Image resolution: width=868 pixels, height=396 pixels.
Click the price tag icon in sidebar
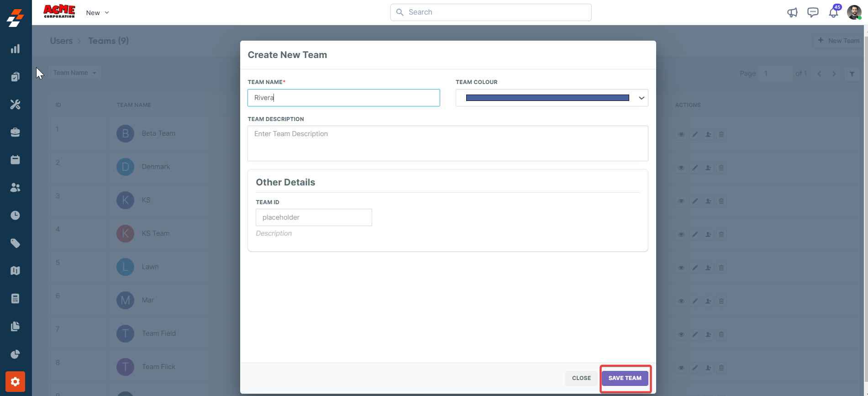tap(15, 243)
